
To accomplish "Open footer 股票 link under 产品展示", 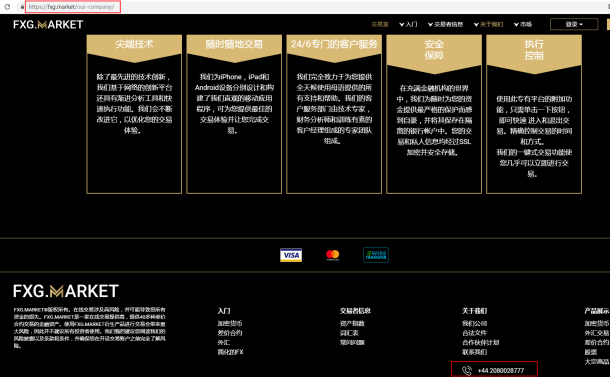I will [591, 352].
